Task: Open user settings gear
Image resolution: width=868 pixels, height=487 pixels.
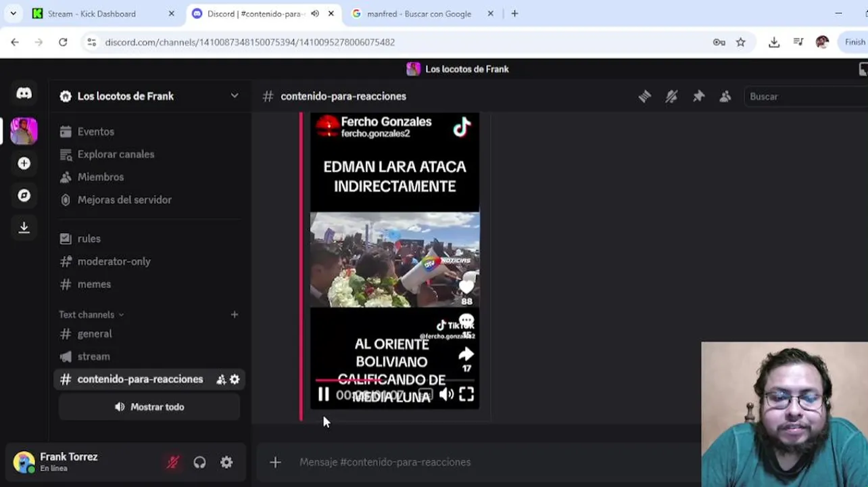Action: click(226, 463)
